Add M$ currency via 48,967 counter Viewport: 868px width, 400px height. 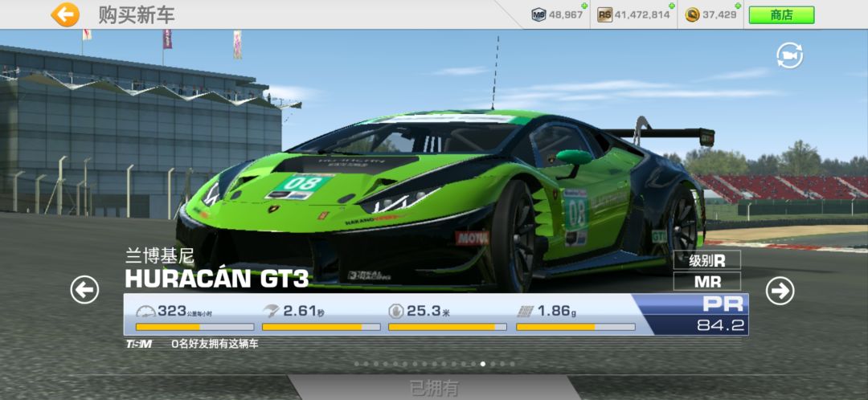pos(558,15)
